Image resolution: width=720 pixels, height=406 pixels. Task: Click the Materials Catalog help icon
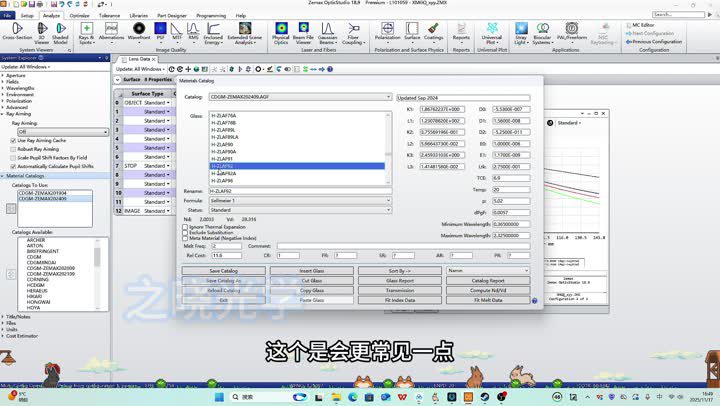pos(534,301)
